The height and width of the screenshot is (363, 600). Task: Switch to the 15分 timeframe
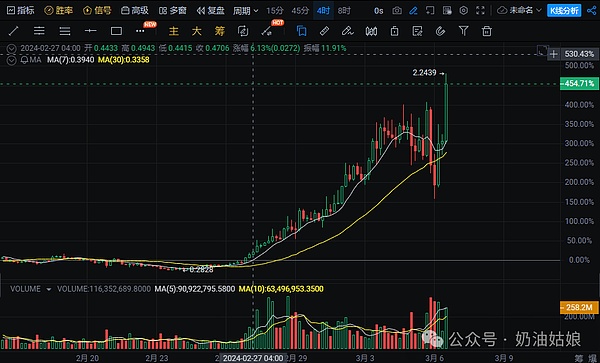coord(275,11)
